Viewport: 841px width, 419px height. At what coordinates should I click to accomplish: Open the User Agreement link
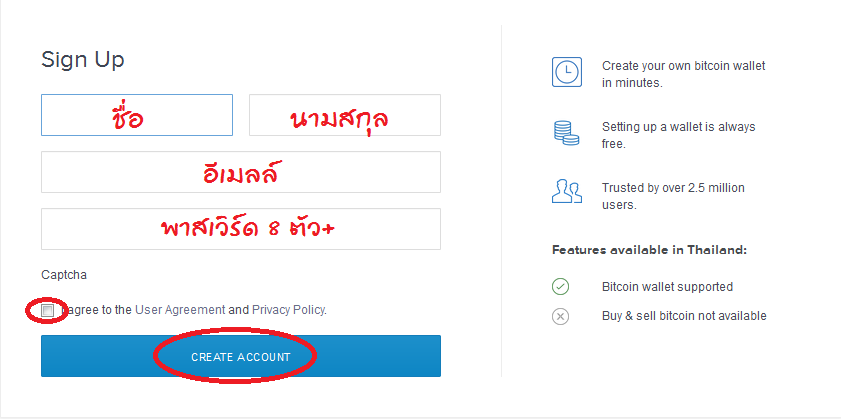coord(180,310)
